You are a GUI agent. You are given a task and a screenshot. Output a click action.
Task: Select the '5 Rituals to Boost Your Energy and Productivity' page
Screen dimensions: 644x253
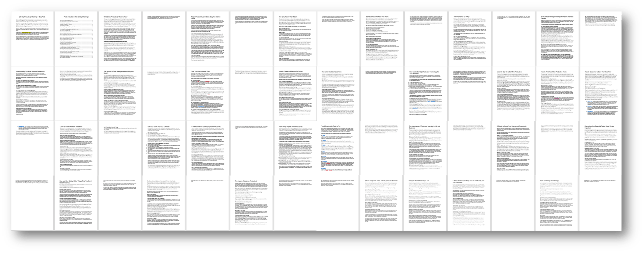click(513, 148)
